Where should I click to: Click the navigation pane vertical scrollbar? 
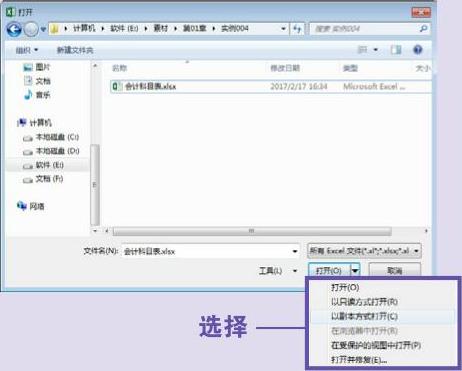[x=95, y=184]
